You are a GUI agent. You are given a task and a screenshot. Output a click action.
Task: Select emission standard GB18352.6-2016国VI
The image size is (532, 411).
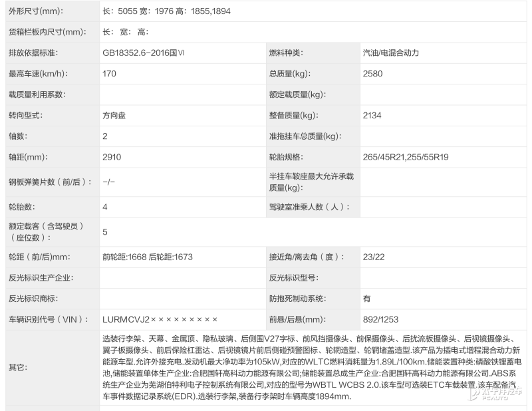point(144,53)
